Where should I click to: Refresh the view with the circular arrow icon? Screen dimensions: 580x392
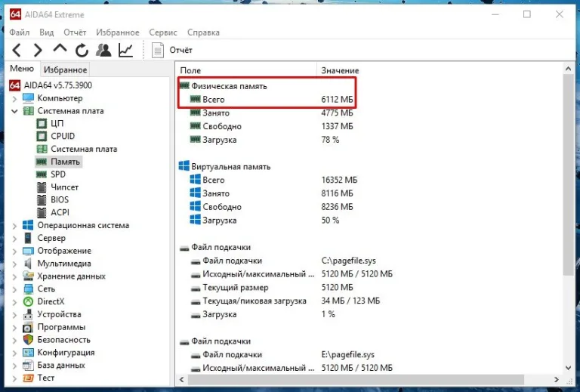point(82,51)
